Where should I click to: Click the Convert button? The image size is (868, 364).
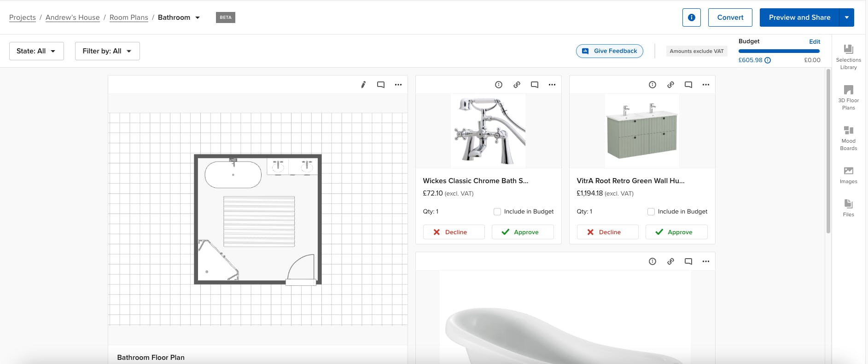point(730,17)
